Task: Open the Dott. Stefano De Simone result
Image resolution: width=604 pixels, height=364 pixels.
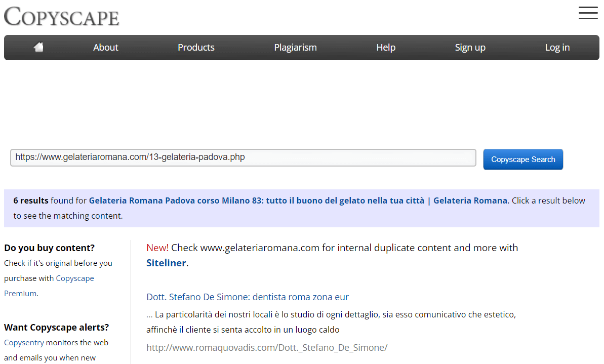Action: point(247,297)
